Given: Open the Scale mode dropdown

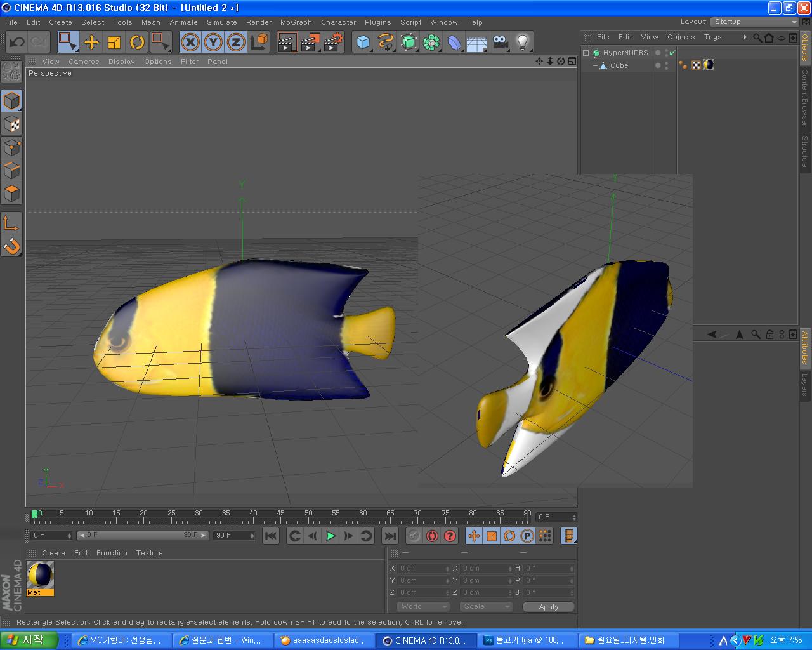Looking at the screenshot, I should [x=486, y=607].
